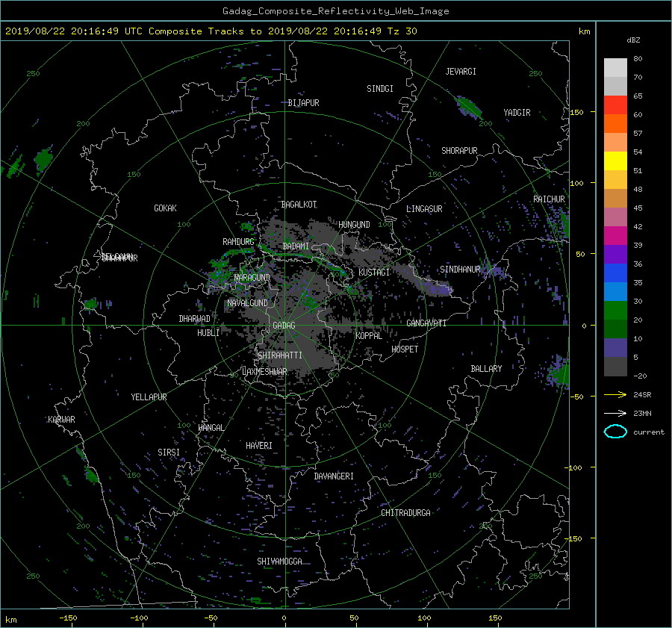Click the 42 dBZ magenta swatch
The height and width of the screenshot is (628, 672).
615,235
